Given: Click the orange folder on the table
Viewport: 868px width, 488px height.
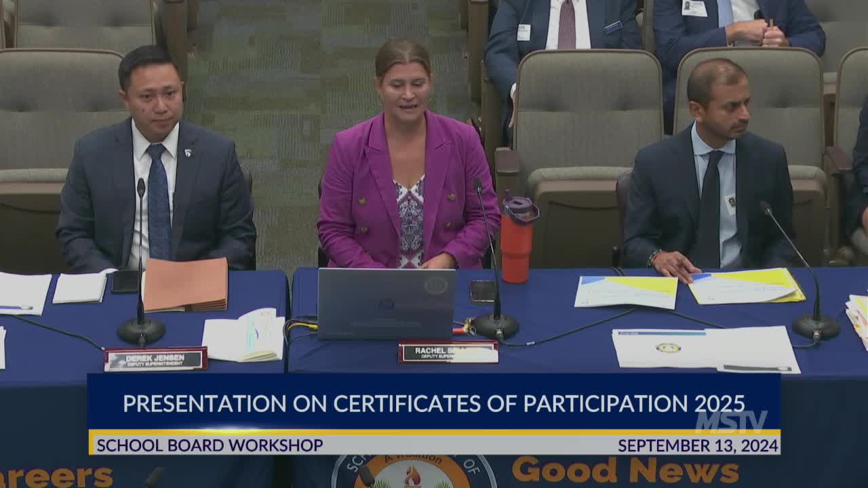Looking at the screenshot, I should (186, 284).
